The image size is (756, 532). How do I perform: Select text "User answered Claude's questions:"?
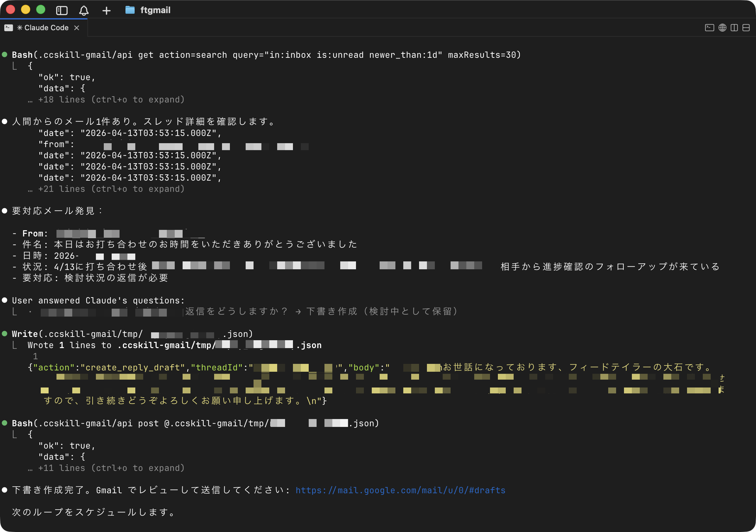(98, 300)
